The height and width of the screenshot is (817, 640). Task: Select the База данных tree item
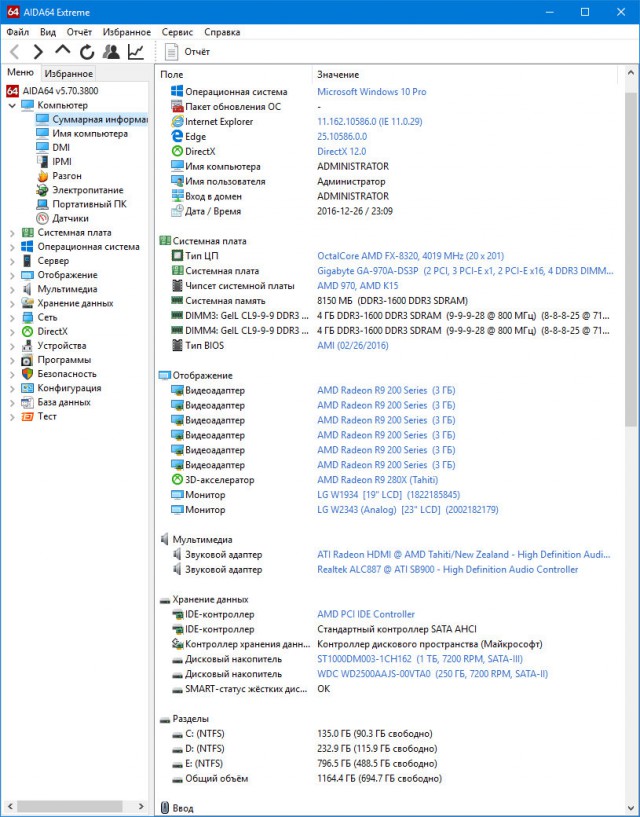64,402
